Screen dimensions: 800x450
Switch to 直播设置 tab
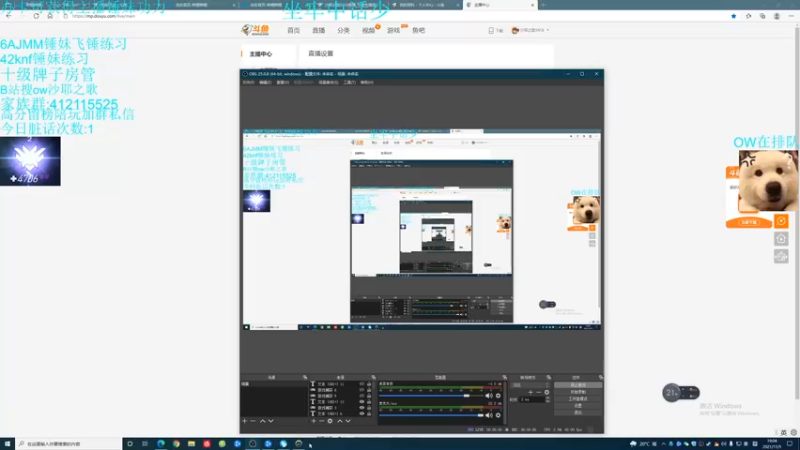(320, 54)
